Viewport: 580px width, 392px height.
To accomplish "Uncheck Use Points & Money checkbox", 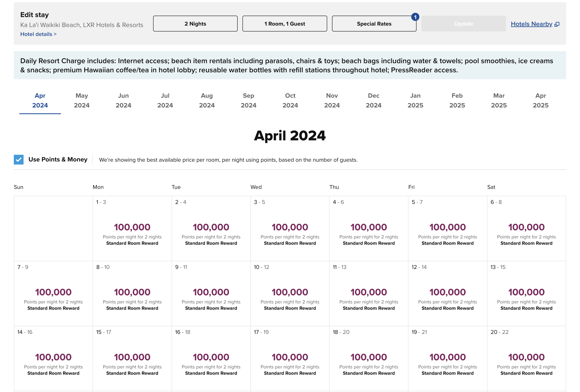I will click(x=19, y=160).
